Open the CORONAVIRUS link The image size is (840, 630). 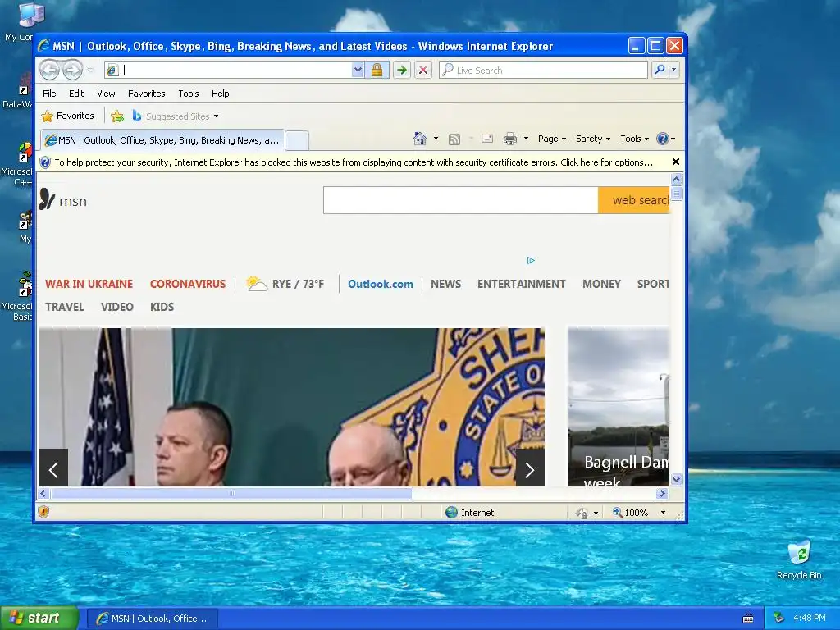tap(188, 284)
